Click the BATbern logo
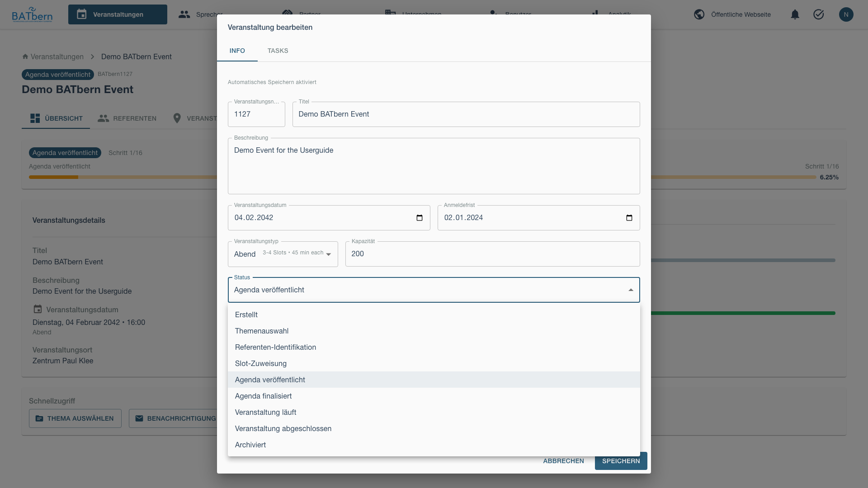Image resolution: width=868 pixels, height=488 pixels. [x=32, y=14]
